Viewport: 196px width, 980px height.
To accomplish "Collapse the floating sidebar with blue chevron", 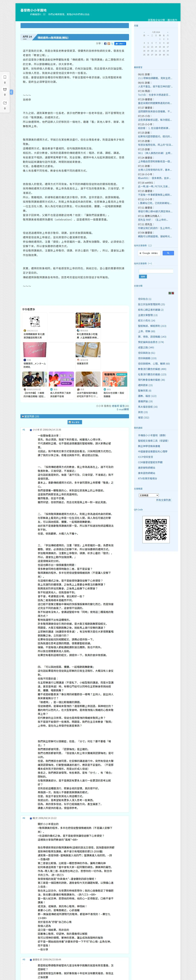I will point(11,92).
